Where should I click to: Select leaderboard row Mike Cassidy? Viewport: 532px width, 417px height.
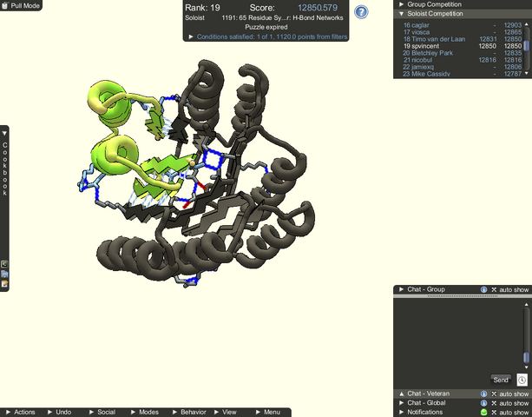pyautogui.click(x=462, y=74)
